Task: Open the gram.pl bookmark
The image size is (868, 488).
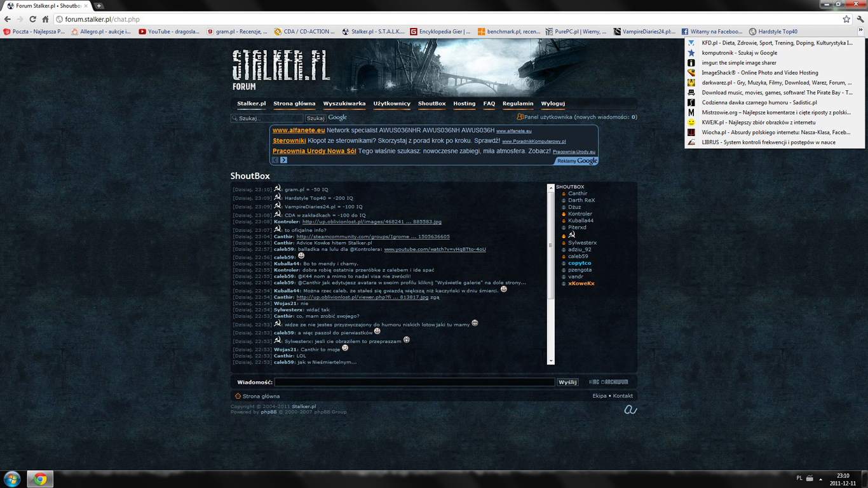Action: click(x=237, y=31)
